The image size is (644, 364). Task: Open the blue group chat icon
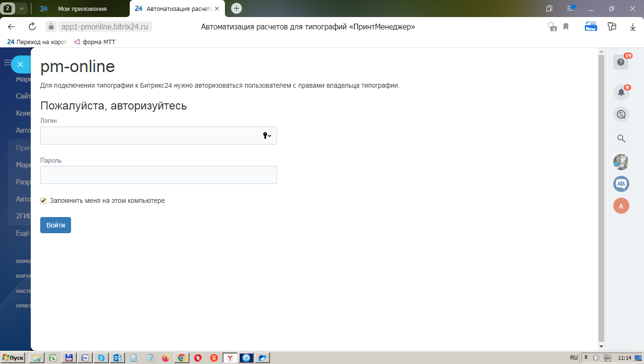tap(621, 184)
